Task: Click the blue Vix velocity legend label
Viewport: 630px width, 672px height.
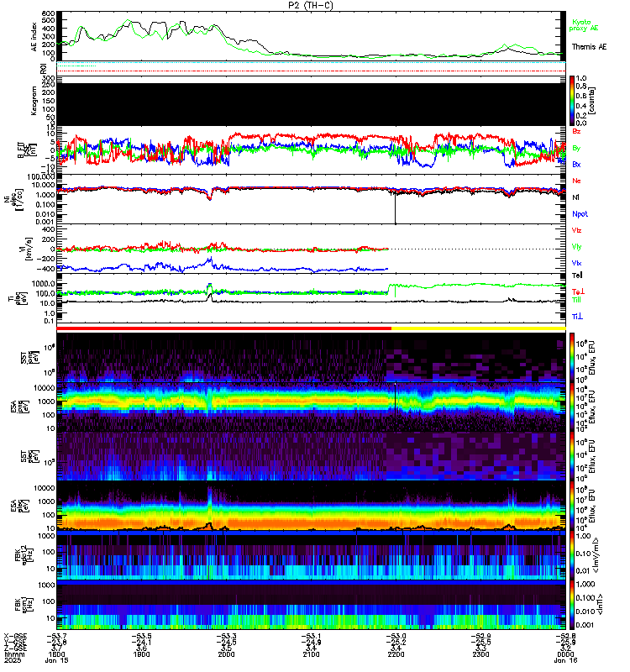Action: coord(576,263)
